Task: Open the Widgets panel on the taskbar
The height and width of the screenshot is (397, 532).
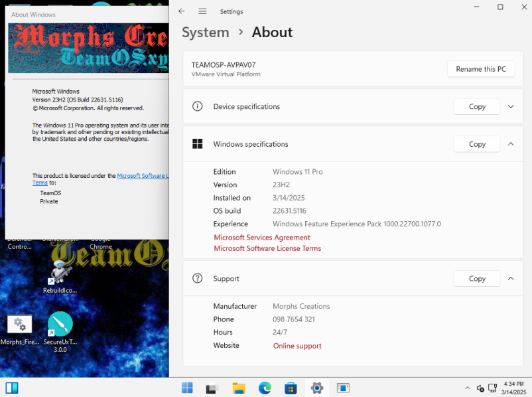Action: pyautogui.click(x=12, y=388)
